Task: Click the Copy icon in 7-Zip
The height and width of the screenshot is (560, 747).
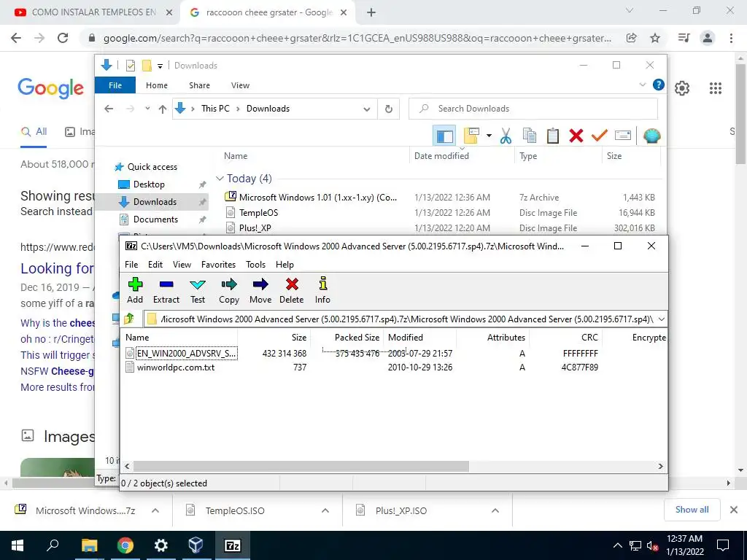Action: (x=229, y=284)
